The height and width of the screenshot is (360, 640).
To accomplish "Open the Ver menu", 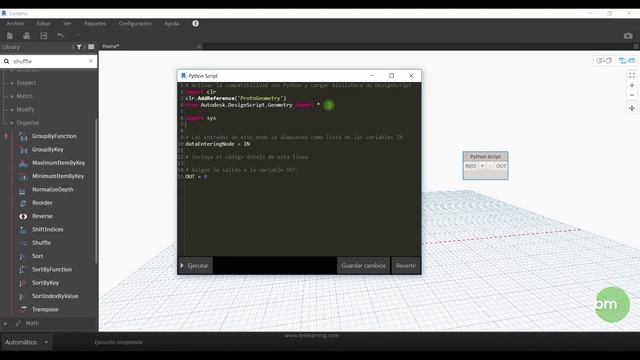I will click(67, 24).
